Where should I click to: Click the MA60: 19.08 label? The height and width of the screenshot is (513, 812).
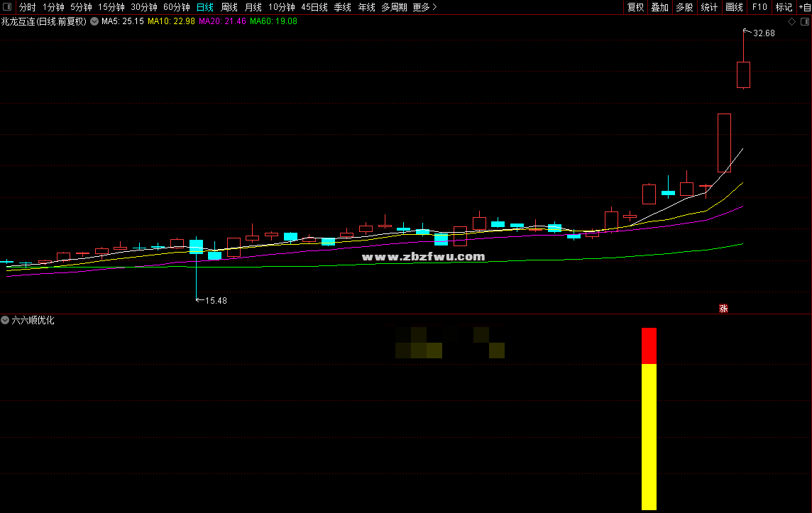click(274, 22)
